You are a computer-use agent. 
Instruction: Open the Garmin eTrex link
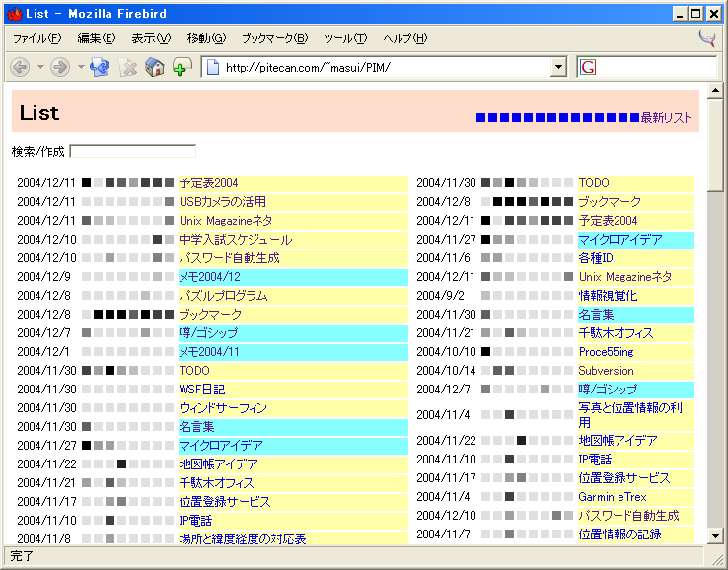click(x=613, y=497)
